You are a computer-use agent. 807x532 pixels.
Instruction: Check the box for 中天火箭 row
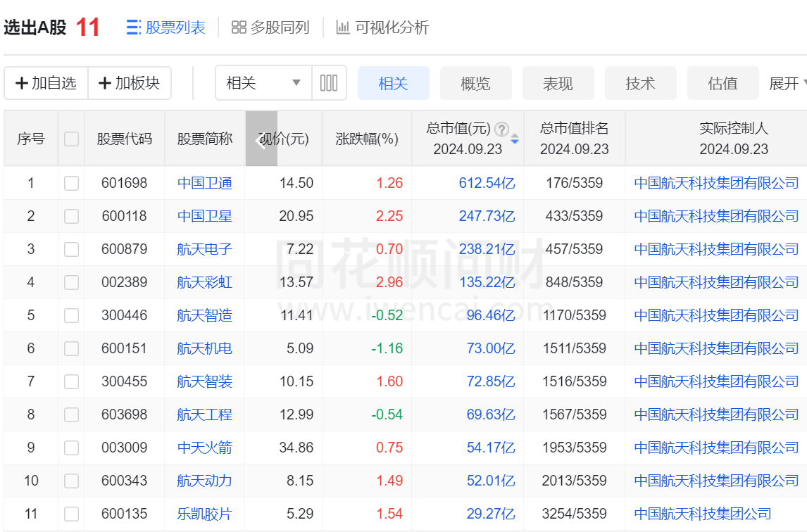(x=71, y=448)
